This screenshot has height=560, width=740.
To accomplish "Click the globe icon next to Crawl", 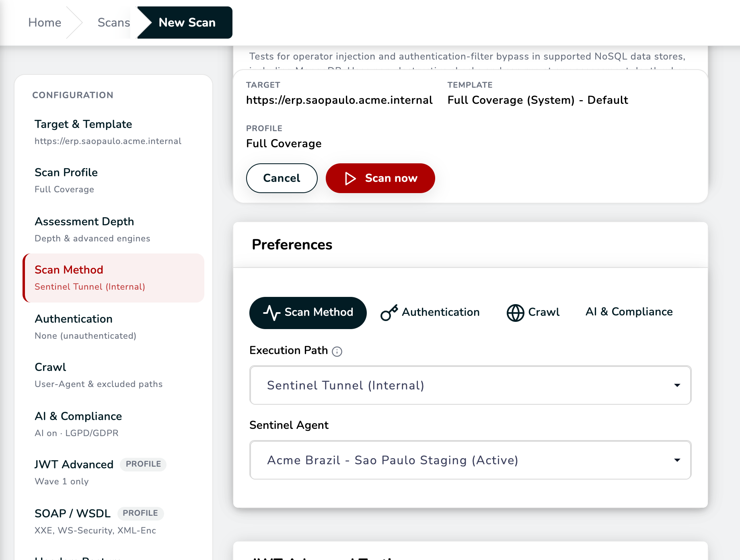I will click(x=515, y=313).
